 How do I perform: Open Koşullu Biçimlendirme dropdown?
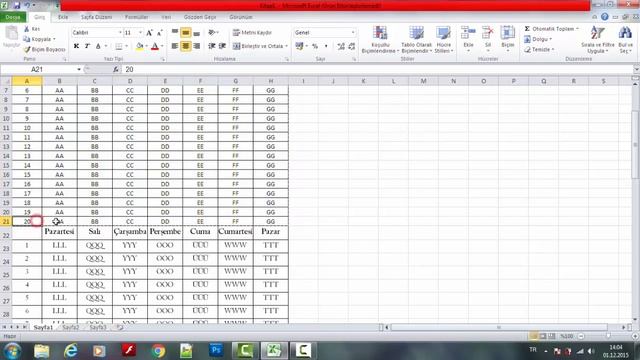coord(380,39)
